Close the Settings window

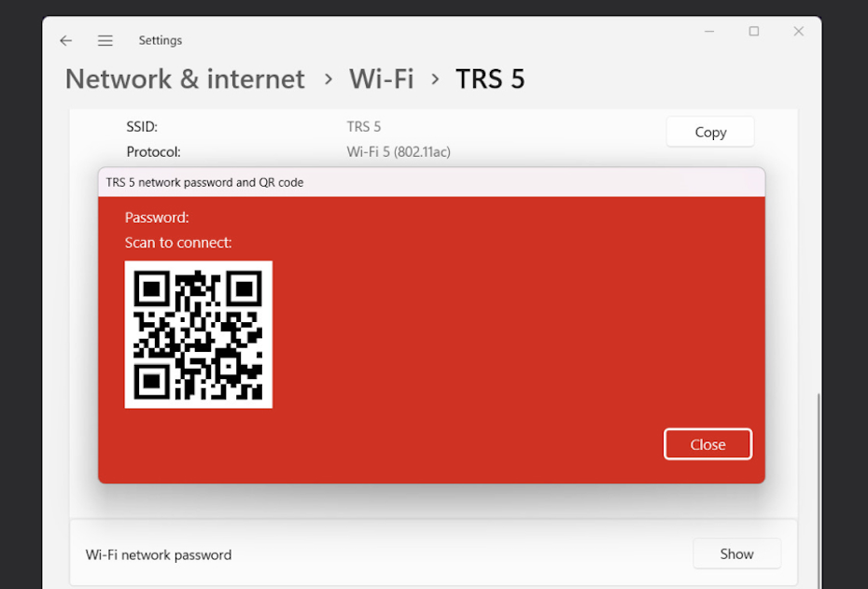point(798,32)
